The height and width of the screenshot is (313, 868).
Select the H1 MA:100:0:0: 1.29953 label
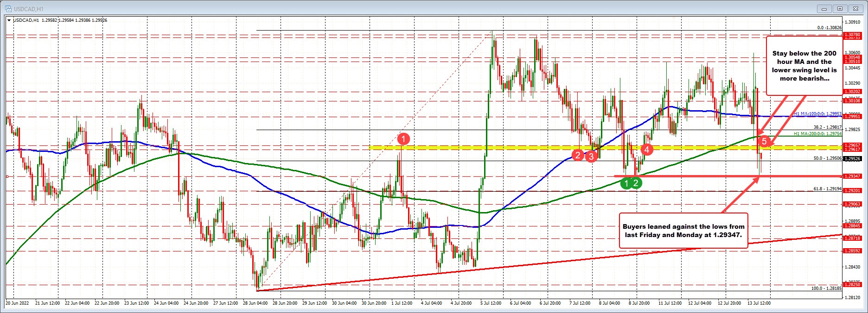pyautogui.click(x=817, y=113)
